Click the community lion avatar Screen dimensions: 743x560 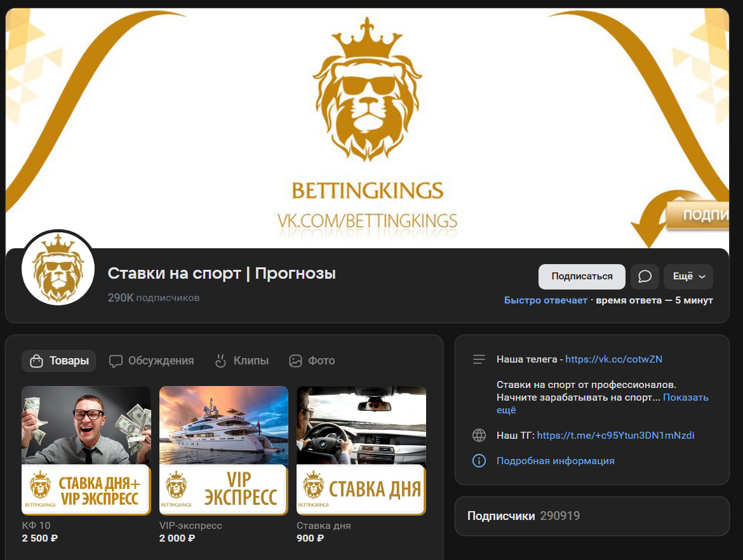tap(58, 268)
